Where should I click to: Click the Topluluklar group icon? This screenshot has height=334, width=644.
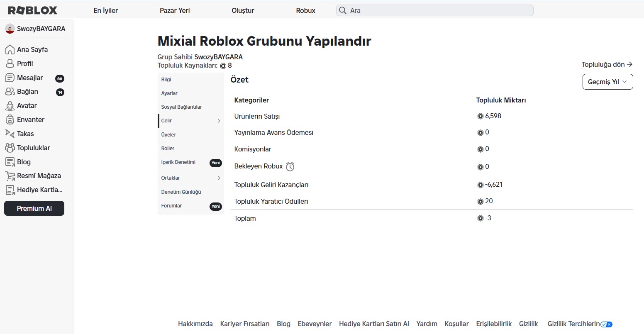click(10, 148)
